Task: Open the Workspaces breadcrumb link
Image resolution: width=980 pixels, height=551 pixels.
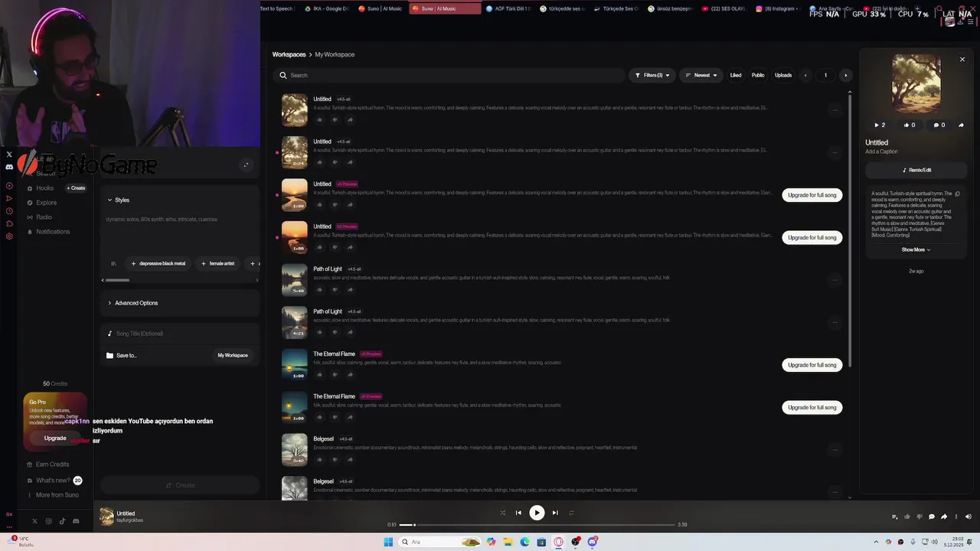Action: click(x=289, y=54)
